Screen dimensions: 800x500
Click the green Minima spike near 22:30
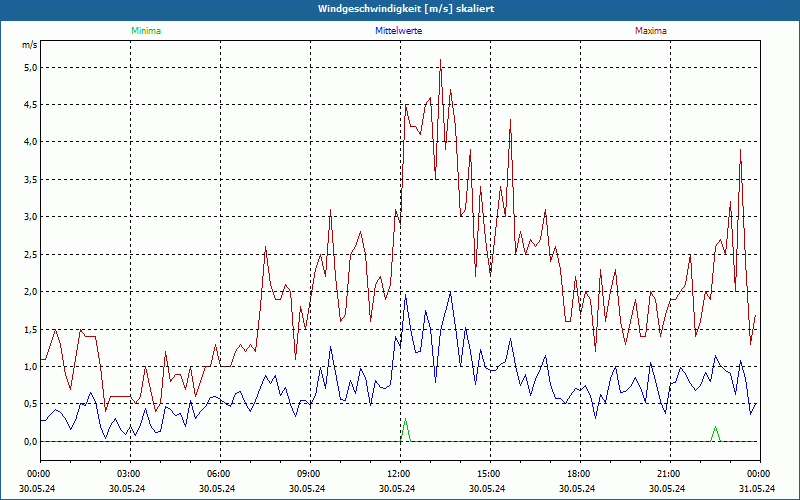click(x=715, y=434)
